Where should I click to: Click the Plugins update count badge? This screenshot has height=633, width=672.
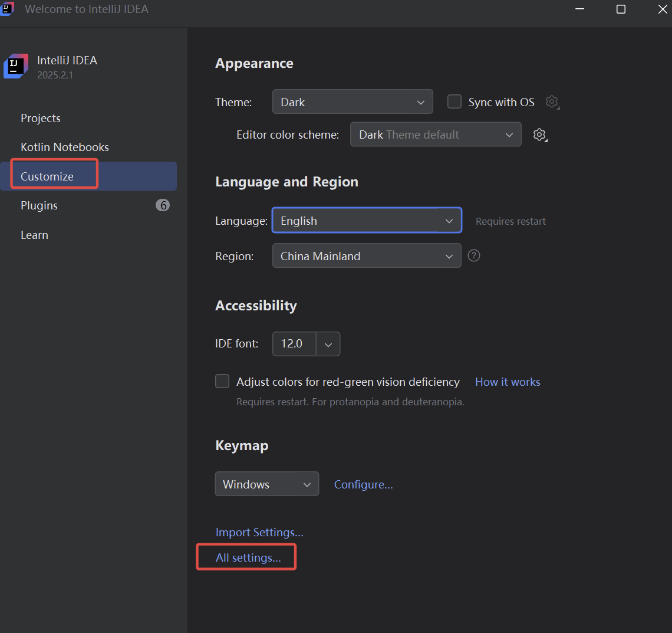[x=163, y=205]
